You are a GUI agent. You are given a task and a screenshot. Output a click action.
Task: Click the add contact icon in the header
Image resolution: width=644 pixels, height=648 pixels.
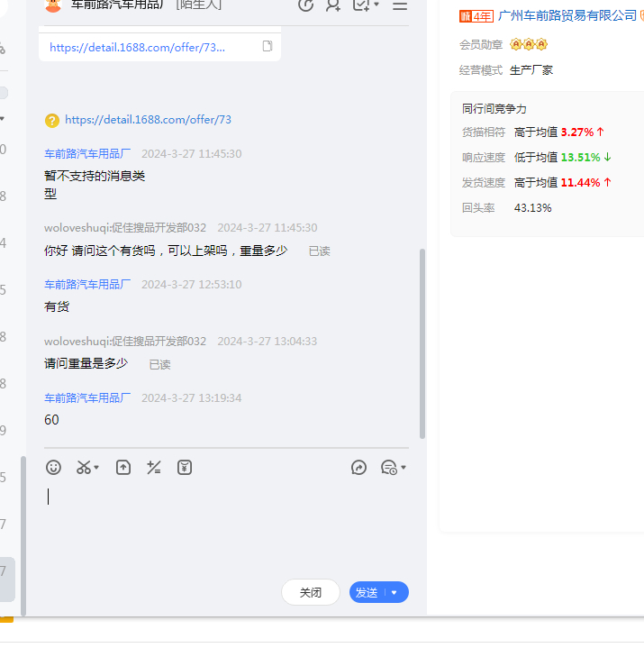click(x=333, y=5)
